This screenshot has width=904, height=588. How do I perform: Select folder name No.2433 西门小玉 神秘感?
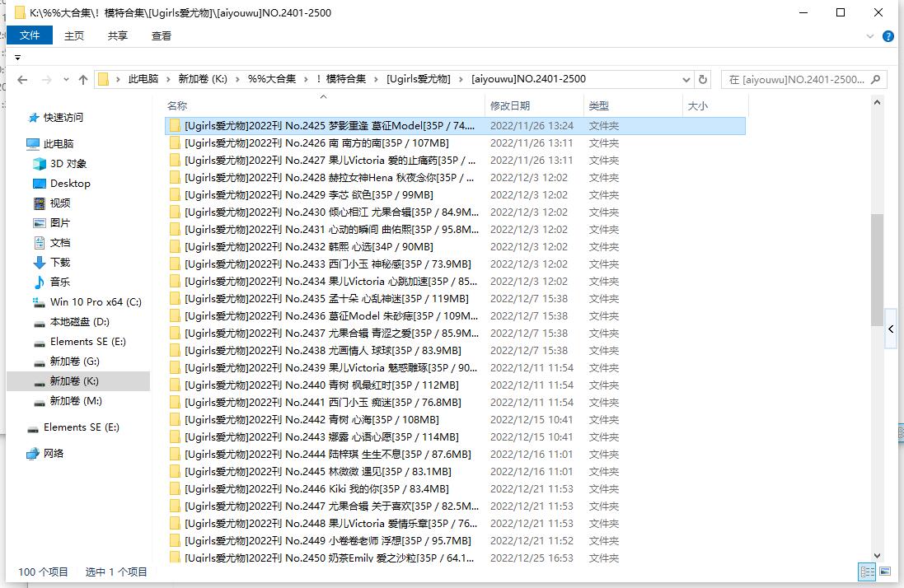[327, 264]
